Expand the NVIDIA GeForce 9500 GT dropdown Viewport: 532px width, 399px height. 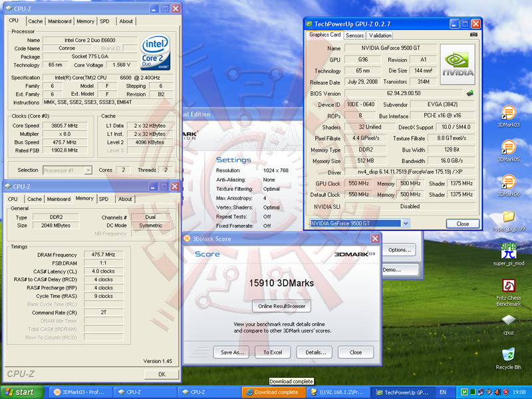[x=406, y=223]
